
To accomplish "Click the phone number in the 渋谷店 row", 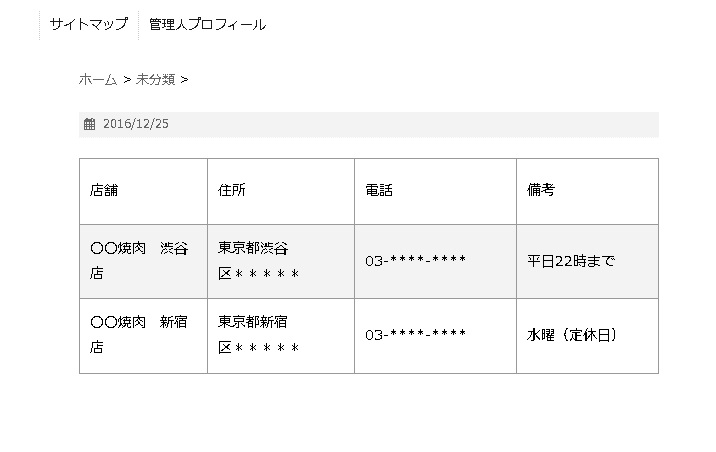I will click(415, 261).
